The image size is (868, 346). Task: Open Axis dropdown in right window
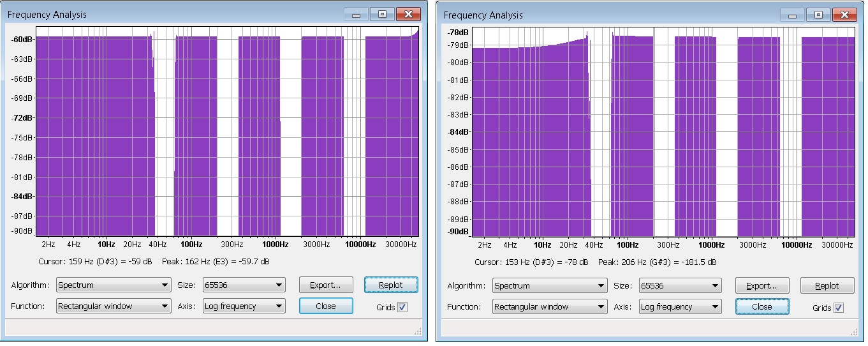[x=680, y=307]
